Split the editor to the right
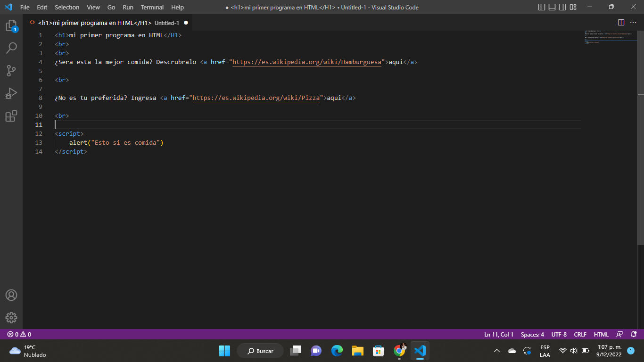 coord(621,23)
